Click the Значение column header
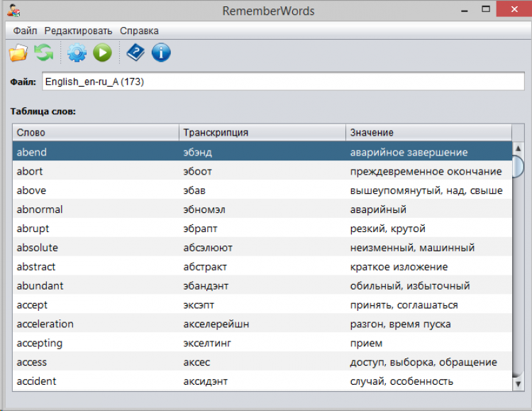532x411 pixels. pyautogui.click(x=428, y=133)
